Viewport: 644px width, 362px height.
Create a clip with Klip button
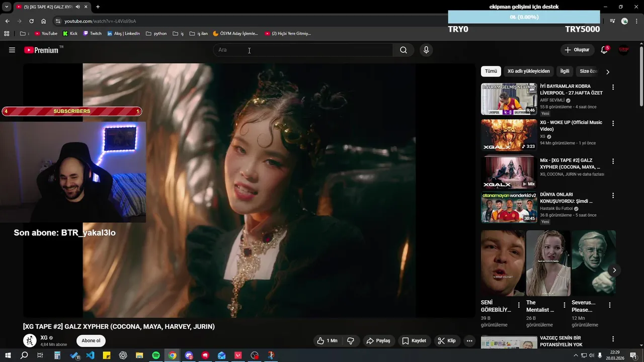click(x=447, y=341)
